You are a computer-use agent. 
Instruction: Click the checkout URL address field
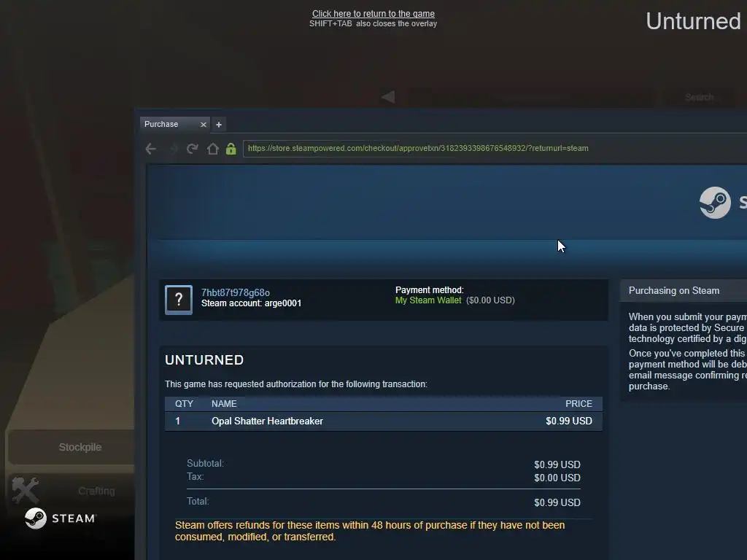click(495, 149)
